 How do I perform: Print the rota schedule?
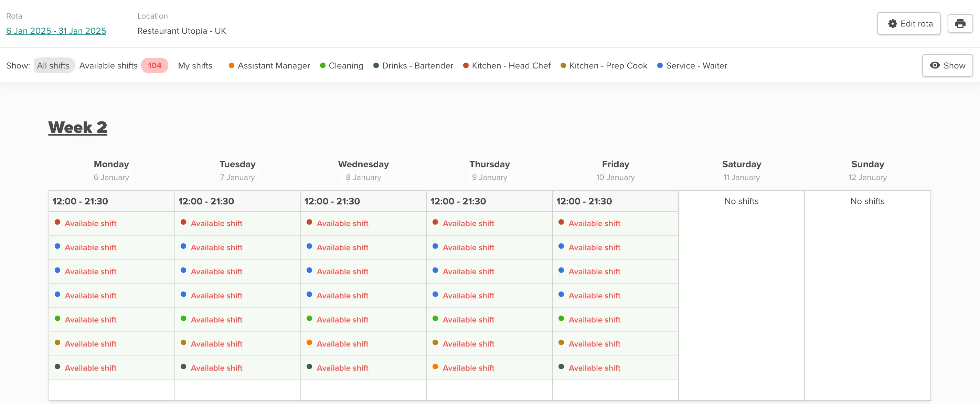coord(960,23)
